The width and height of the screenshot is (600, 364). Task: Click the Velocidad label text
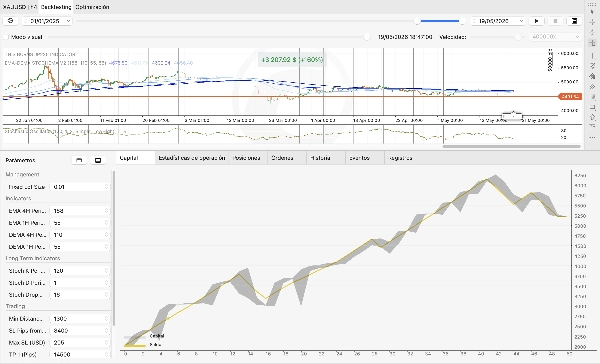(x=453, y=37)
